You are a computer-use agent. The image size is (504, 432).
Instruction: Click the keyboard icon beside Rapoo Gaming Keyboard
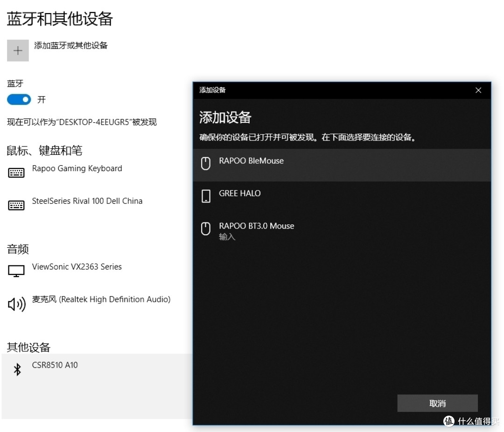click(16, 173)
